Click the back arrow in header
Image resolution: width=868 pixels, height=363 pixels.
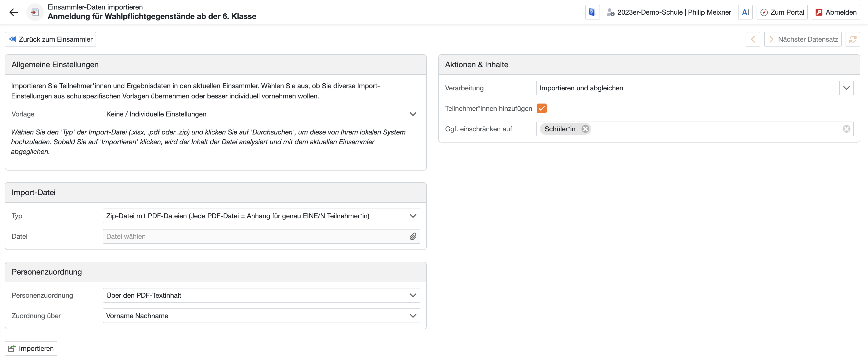click(13, 12)
